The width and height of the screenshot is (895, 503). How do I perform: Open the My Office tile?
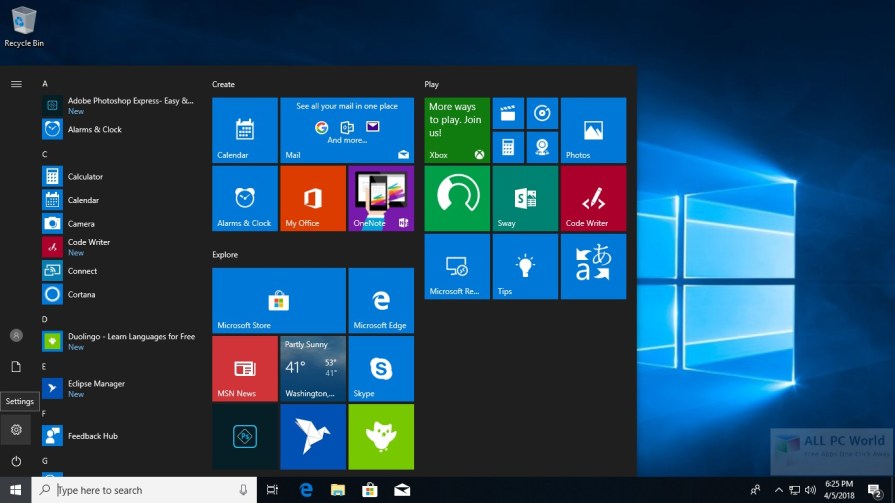pos(313,199)
